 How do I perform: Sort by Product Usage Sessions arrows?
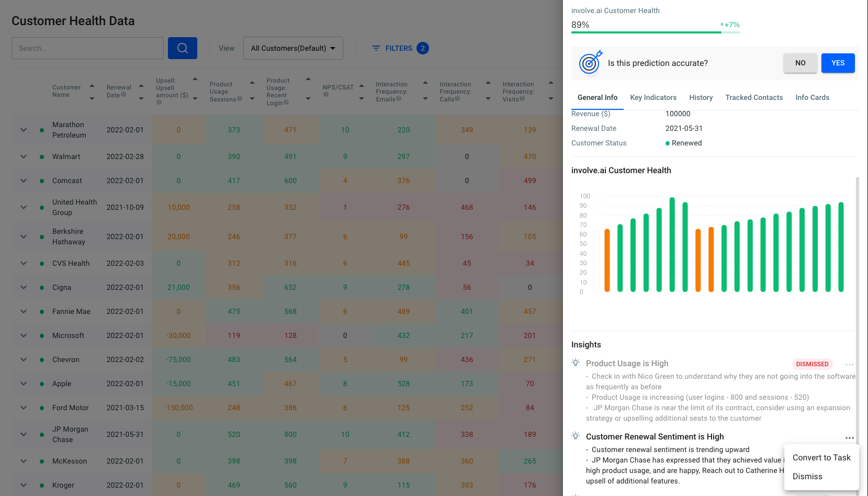[252, 91]
